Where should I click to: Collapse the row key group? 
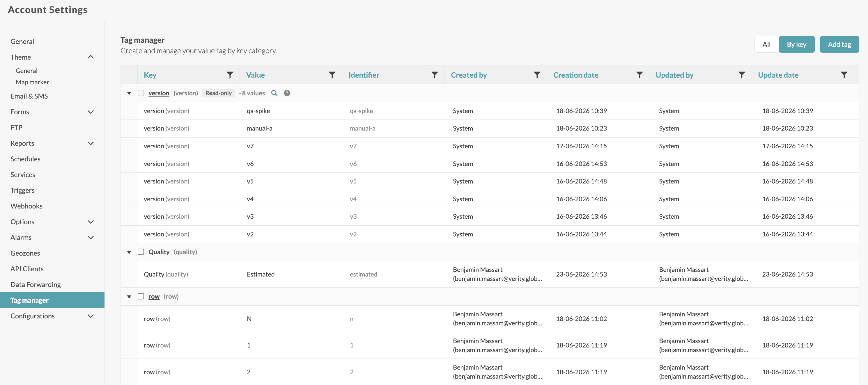[129, 297]
